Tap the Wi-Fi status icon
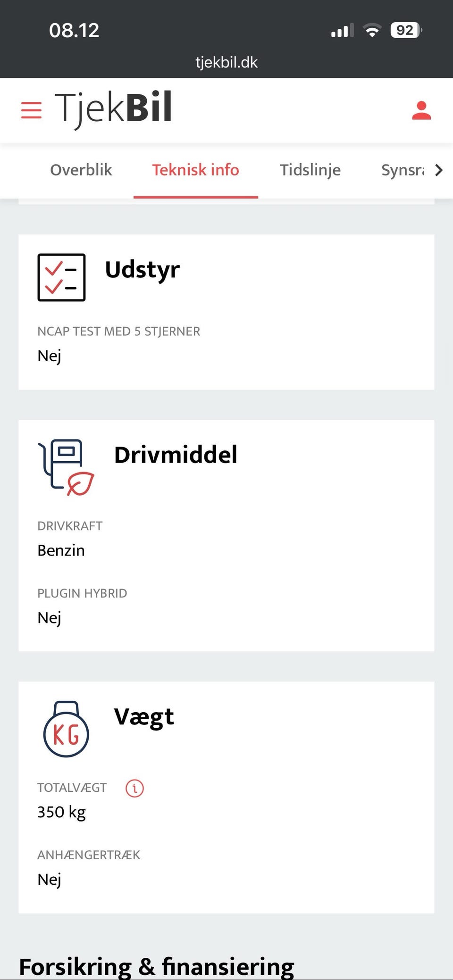The image size is (453, 980). [372, 31]
